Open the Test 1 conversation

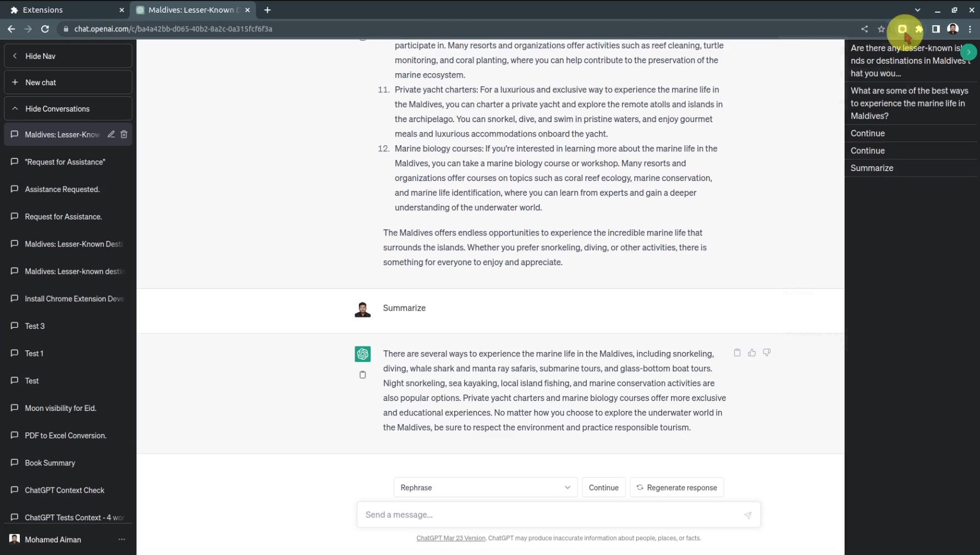(68, 353)
